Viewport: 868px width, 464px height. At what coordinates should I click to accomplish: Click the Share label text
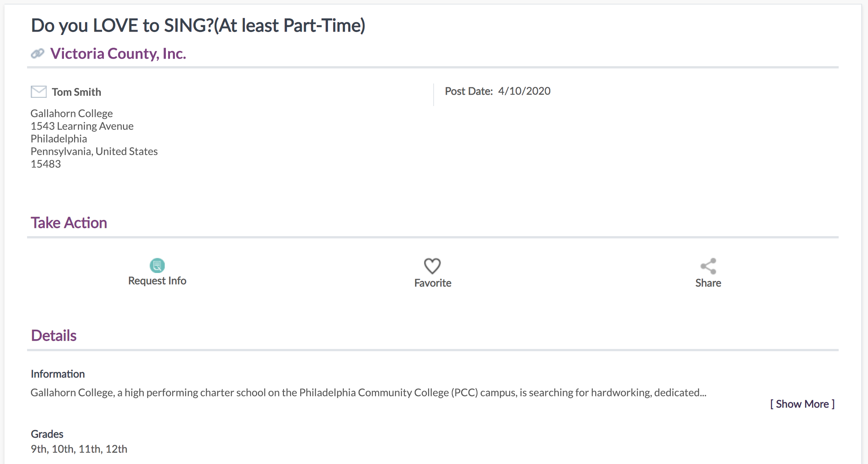[x=708, y=283]
